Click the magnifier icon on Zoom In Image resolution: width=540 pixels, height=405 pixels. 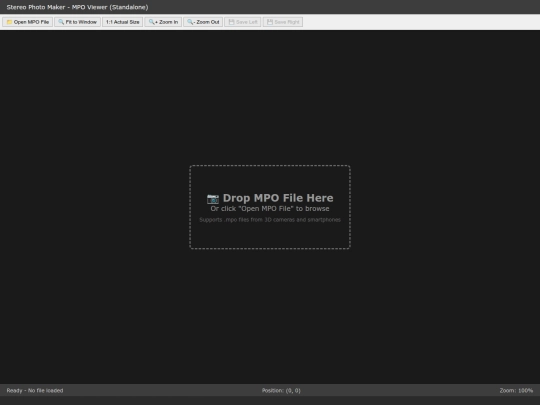point(152,22)
